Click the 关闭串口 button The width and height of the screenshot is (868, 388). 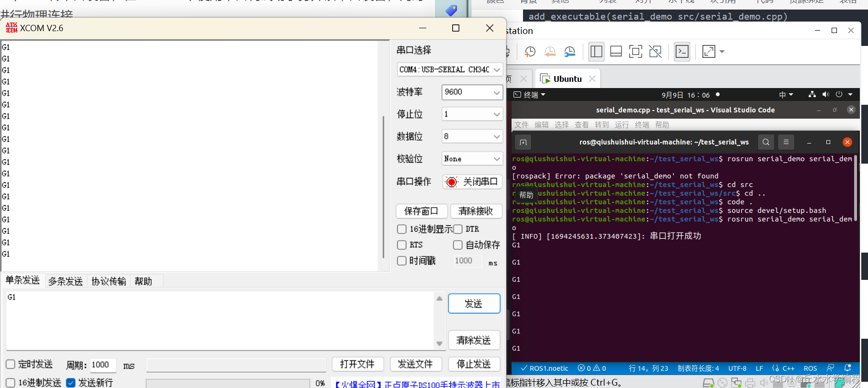[x=472, y=182]
